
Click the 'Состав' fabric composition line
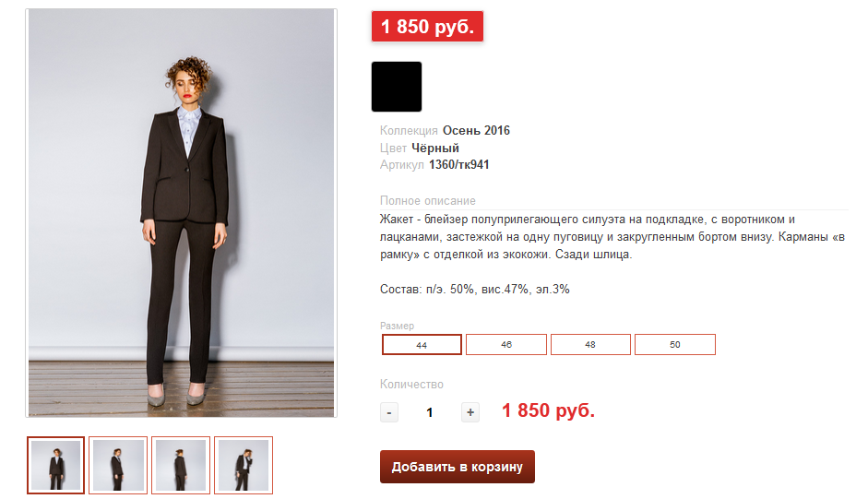474,289
